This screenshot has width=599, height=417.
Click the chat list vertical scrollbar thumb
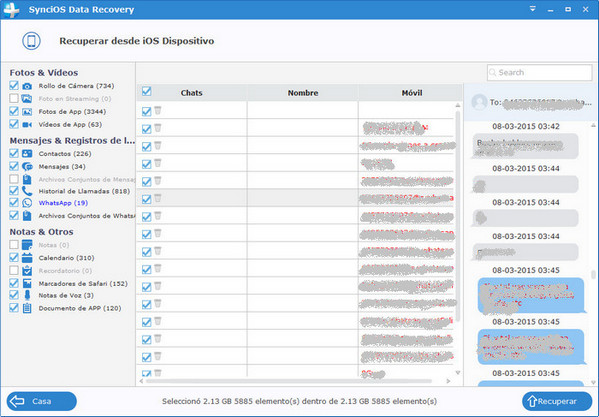(458, 216)
